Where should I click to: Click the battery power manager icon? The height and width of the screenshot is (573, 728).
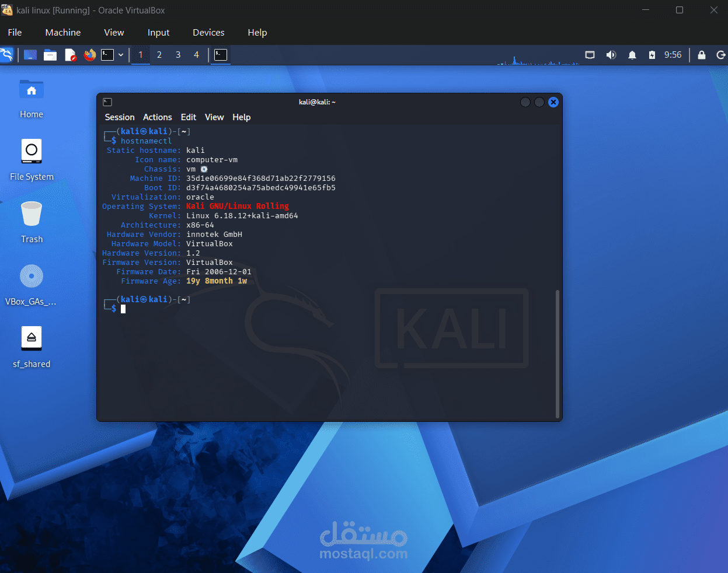pyautogui.click(x=652, y=55)
